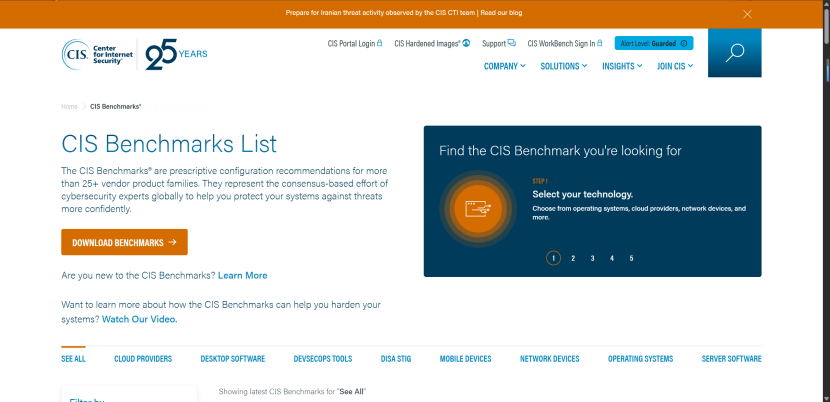Viewport: 830px width, 402px height.
Task: Click the lock icon beside CIS Portal Login
Action: click(x=379, y=43)
